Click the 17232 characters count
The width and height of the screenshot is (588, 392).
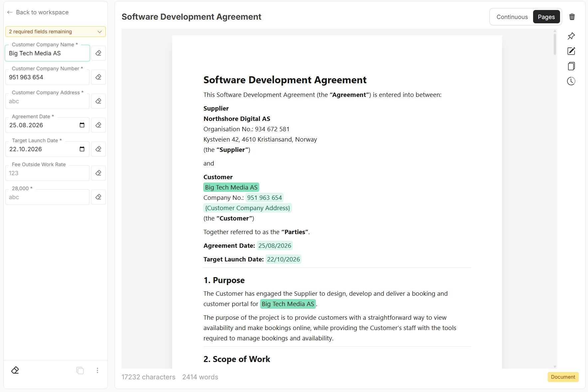(148, 377)
